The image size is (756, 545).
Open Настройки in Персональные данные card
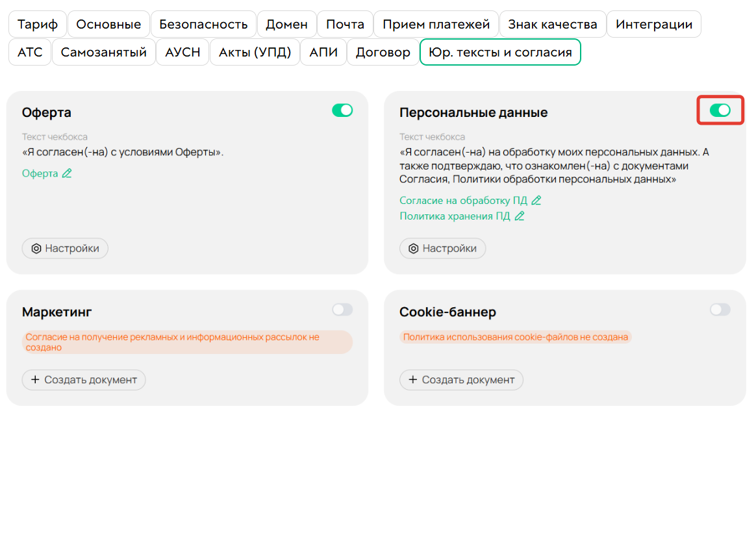click(442, 248)
